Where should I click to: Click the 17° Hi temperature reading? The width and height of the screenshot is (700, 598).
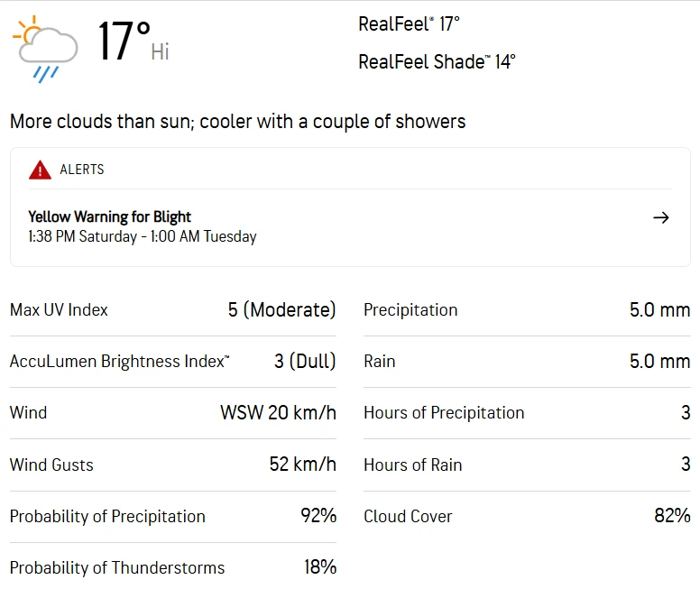point(133,42)
